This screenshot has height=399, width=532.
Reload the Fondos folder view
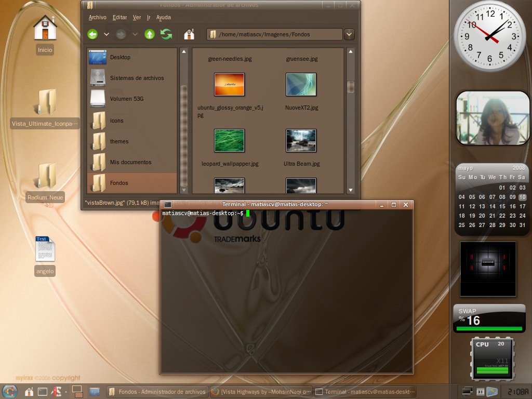166,34
